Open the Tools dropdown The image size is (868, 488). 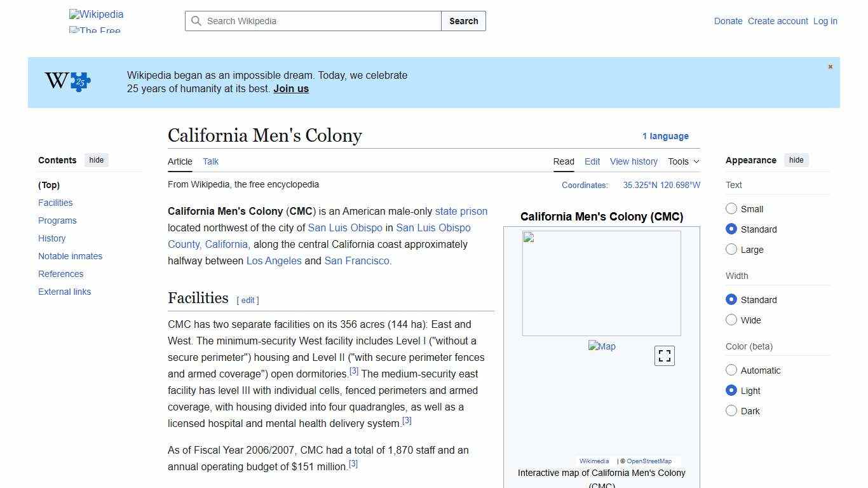coord(682,161)
